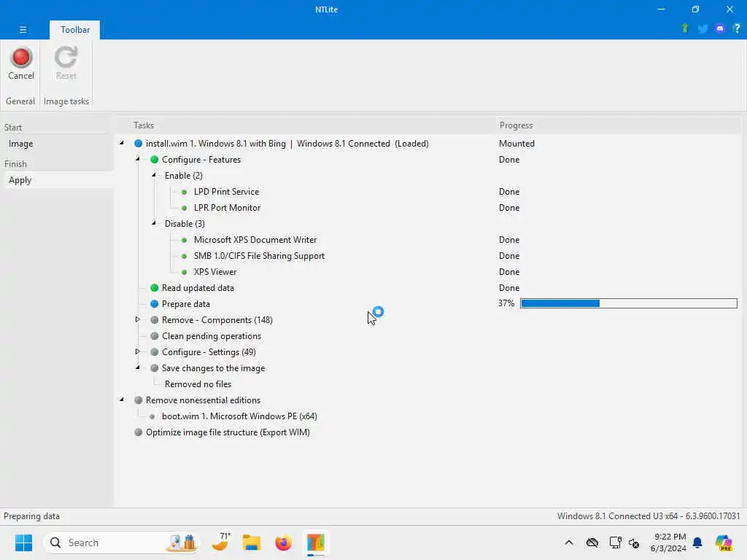Image resolution: width=747 pixels, height=560 pixels.
Task: Collapse the install.wim root tree node
Action: point(122,143)
